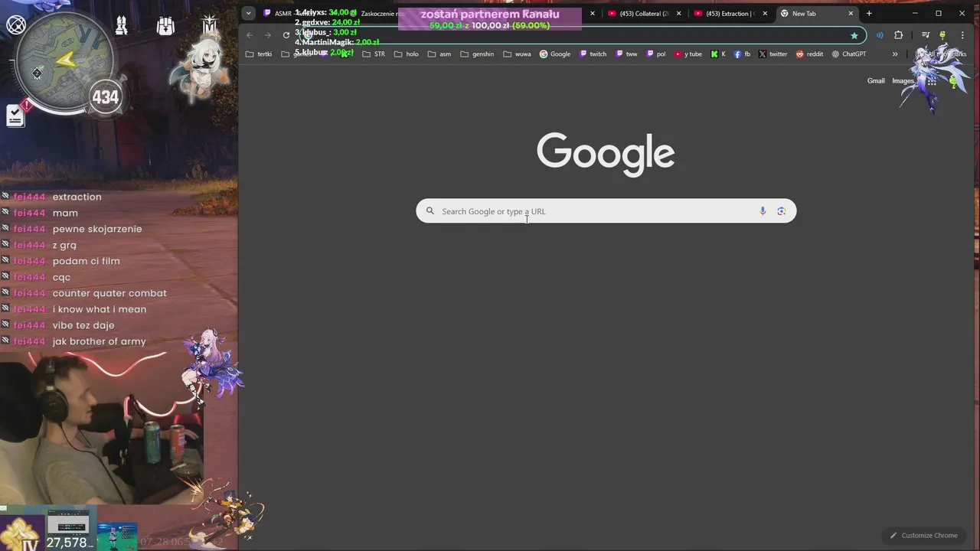Open the Chrome three-dot menu
Screen dimensions: 980x551
pyautogui.click(x=962, y=35)
